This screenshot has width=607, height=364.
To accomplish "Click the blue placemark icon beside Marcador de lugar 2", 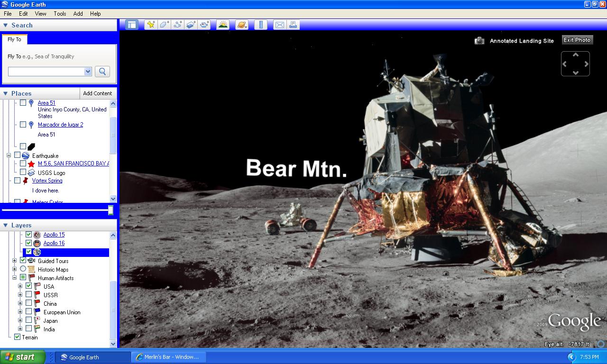I will pos(31,125).
